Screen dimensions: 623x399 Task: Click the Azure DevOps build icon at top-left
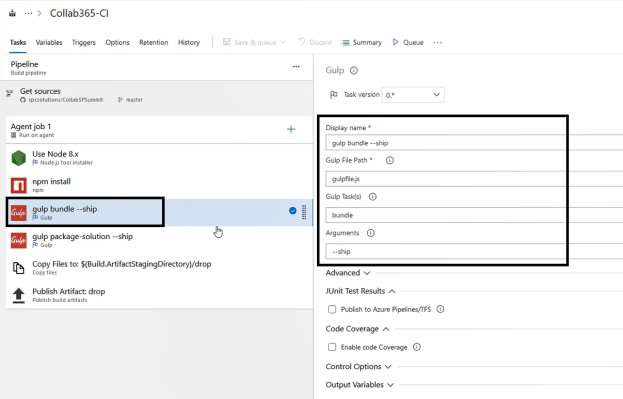[x=13, y=13]
